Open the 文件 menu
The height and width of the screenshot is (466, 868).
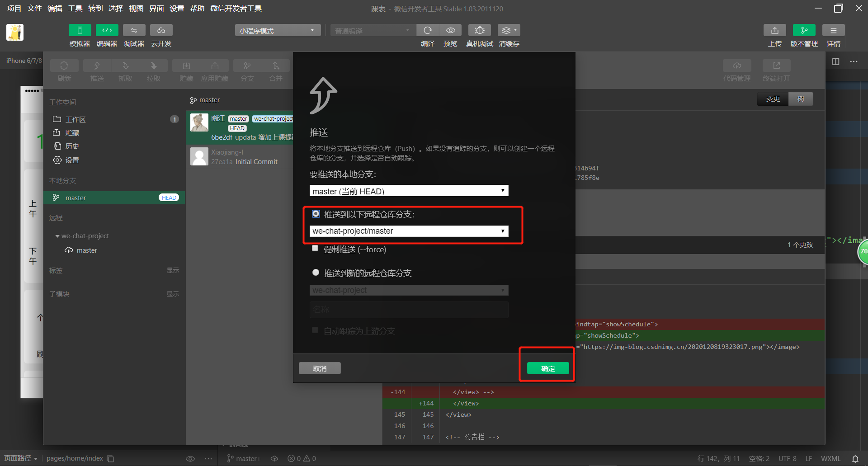[34, 9]
